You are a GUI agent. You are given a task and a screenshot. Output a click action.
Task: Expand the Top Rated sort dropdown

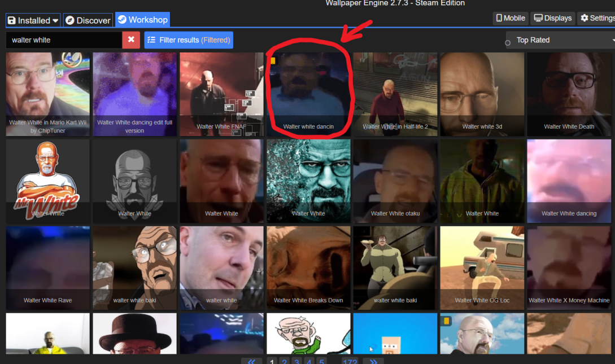(x=560, y=40)
